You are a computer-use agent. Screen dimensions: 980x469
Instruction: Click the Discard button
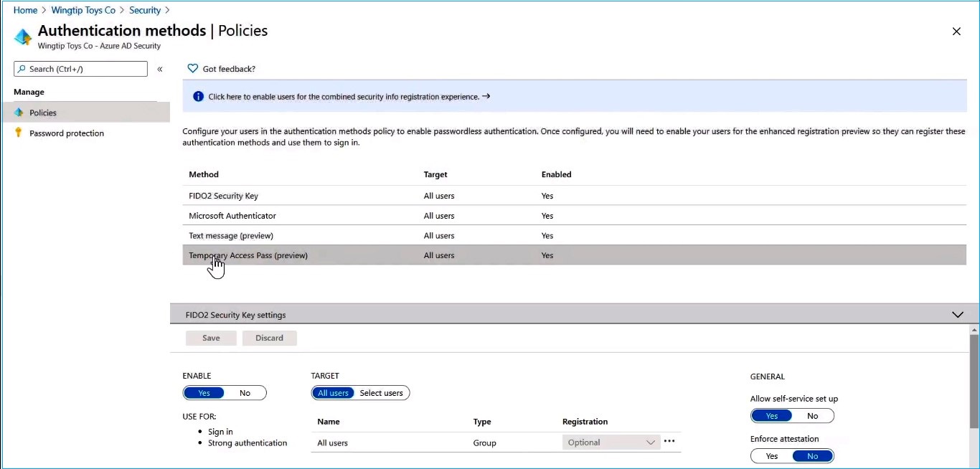coord(269,338)
